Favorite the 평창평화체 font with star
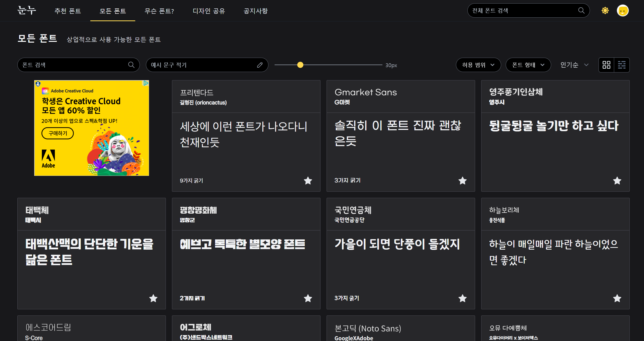644x341 pixels. point(308,298)
